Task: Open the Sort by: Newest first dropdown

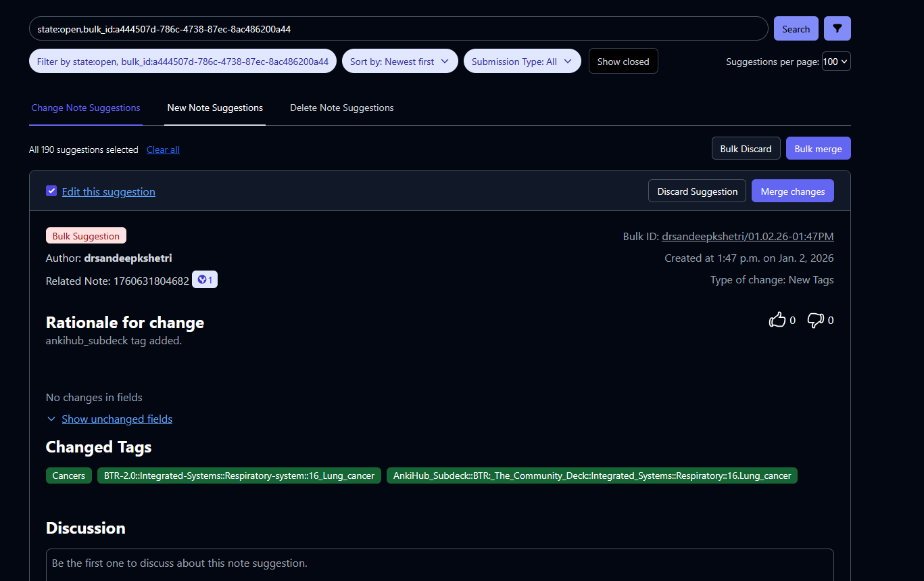Action: 399,62
